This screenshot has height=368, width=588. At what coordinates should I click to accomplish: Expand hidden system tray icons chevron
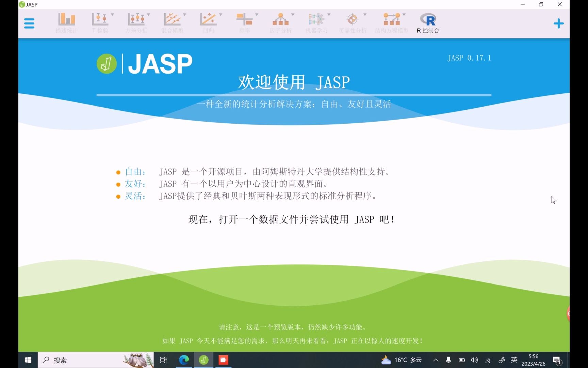[x=436, y=360]
